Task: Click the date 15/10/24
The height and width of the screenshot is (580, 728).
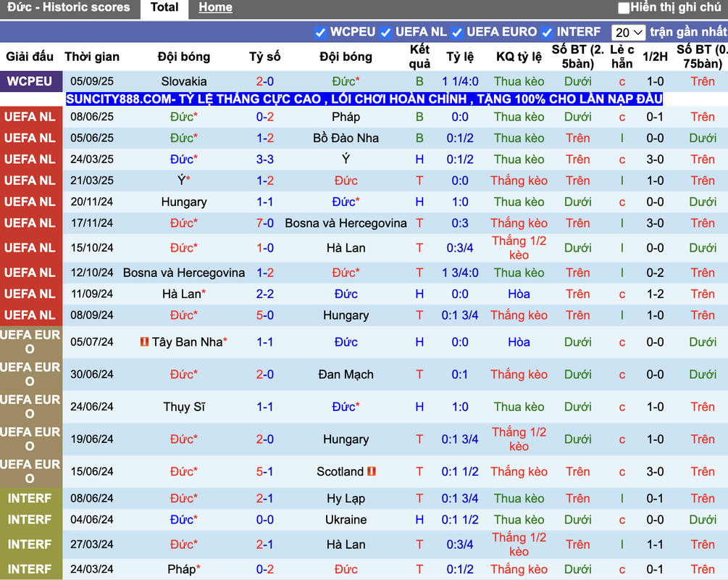Action: point(92,248)
